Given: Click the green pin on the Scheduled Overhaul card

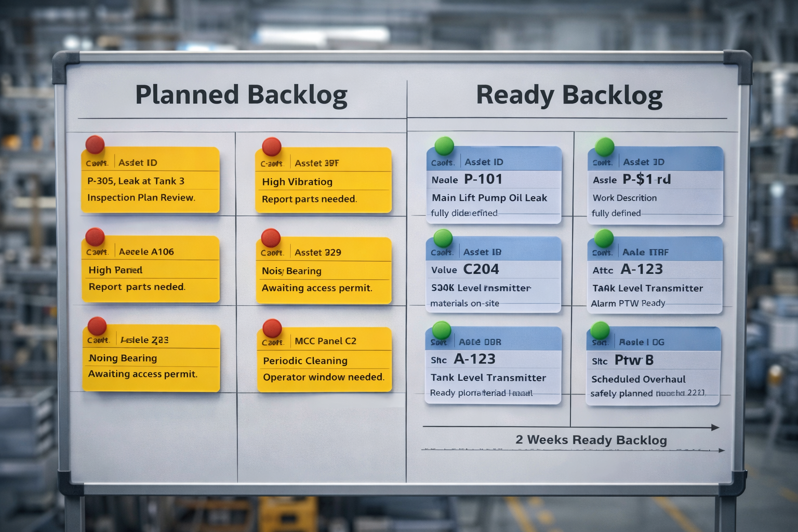Looking at the screenshot, I should pos(600,330).
